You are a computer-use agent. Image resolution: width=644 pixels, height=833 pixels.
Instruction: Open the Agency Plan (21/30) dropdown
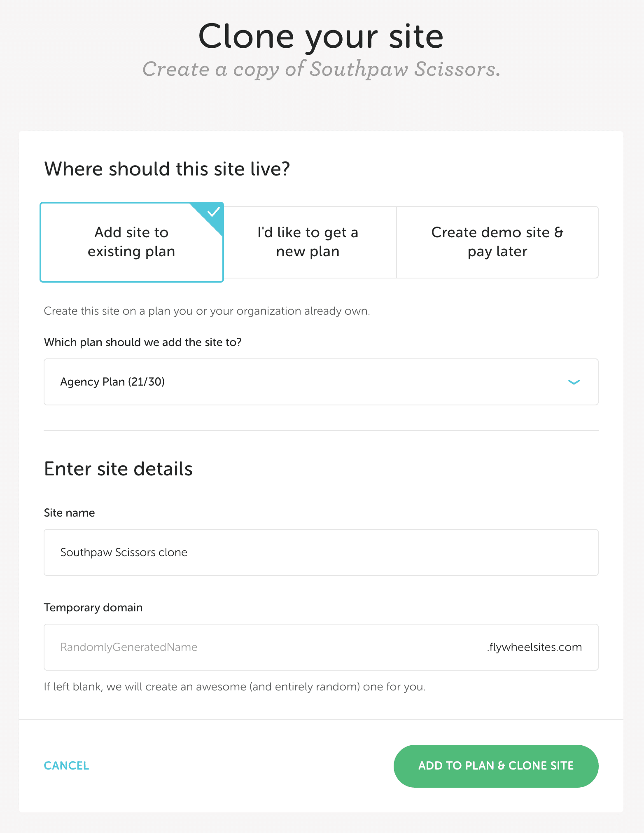[x=320, y=382]
